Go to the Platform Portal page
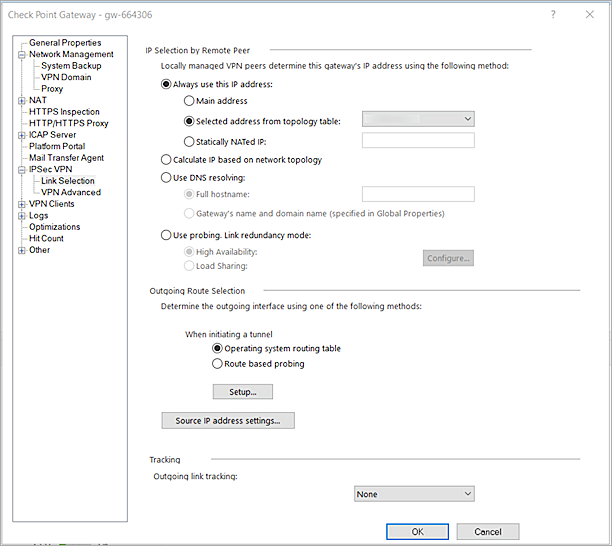The width and height of the screenshot is (612, 546). [57, 146]
